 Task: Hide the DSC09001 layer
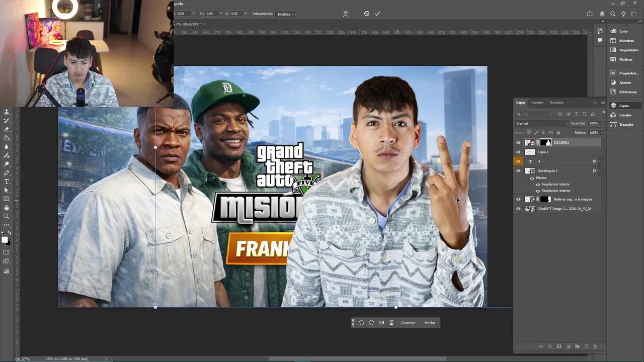pyautogui.click(x=518, y=142)
